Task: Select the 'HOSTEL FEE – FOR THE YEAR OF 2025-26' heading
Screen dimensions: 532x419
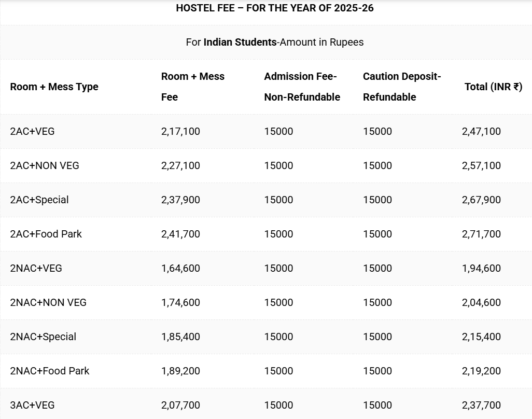Action: (x=275, y=8)
